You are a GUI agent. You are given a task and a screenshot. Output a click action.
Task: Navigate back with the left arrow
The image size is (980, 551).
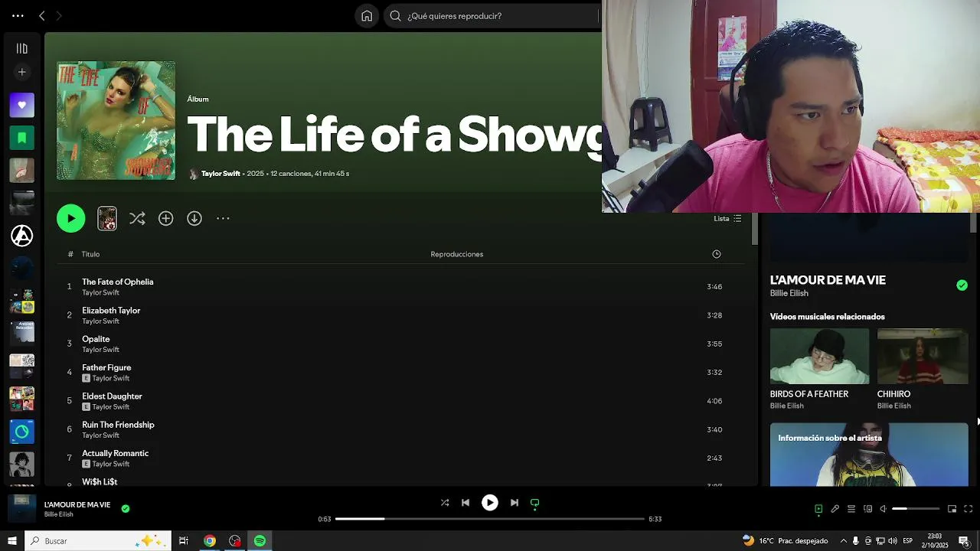[42, 15]
